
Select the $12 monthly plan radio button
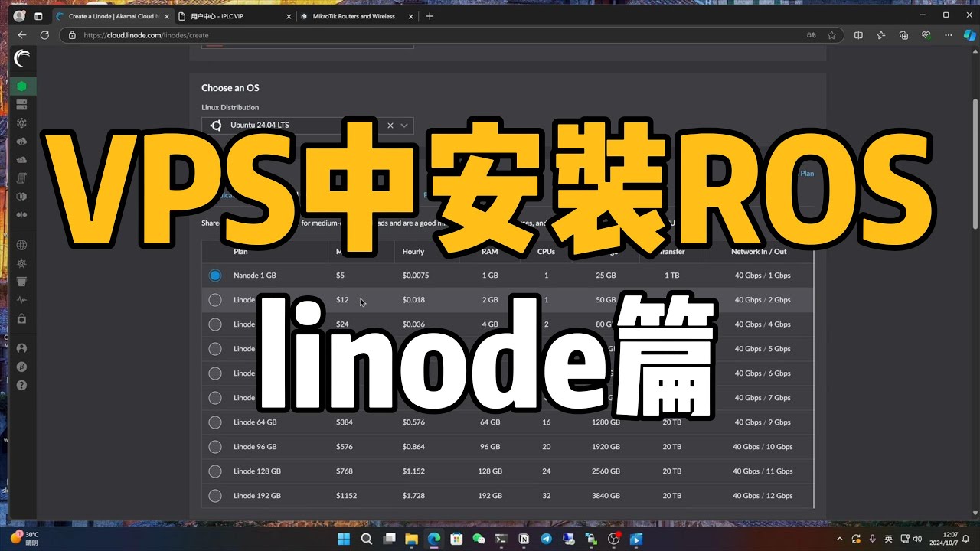click(x=215, y=300)
